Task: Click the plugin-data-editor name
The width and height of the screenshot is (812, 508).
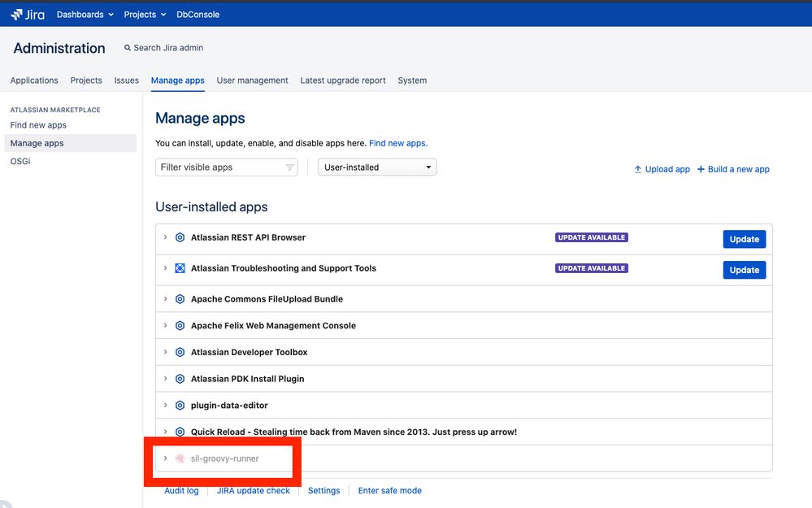Action: (229, 406)
